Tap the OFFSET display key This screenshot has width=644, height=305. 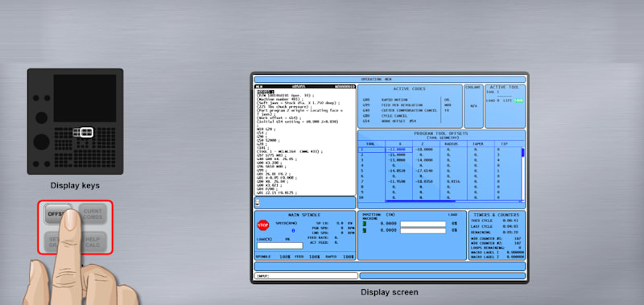(58, 214)
